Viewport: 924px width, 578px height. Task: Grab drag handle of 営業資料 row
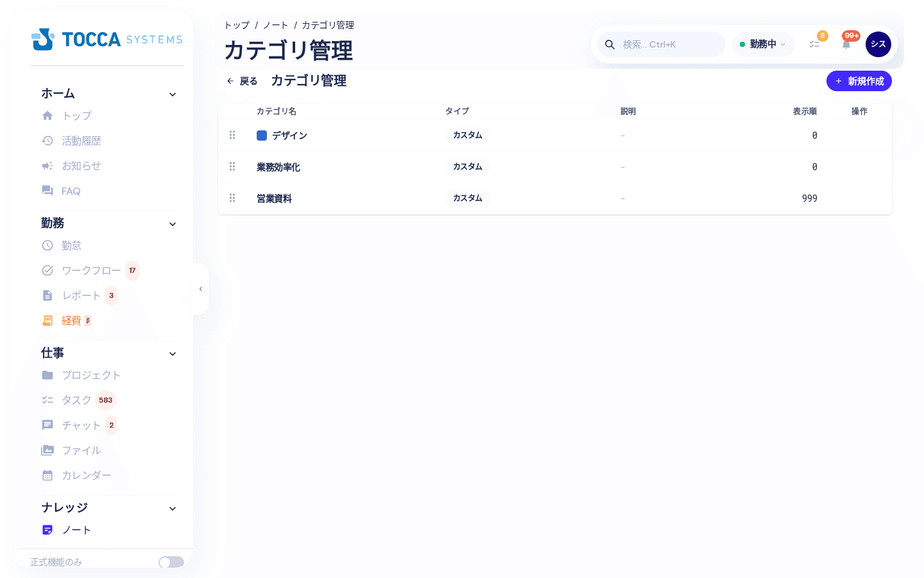tap(232, 198)
